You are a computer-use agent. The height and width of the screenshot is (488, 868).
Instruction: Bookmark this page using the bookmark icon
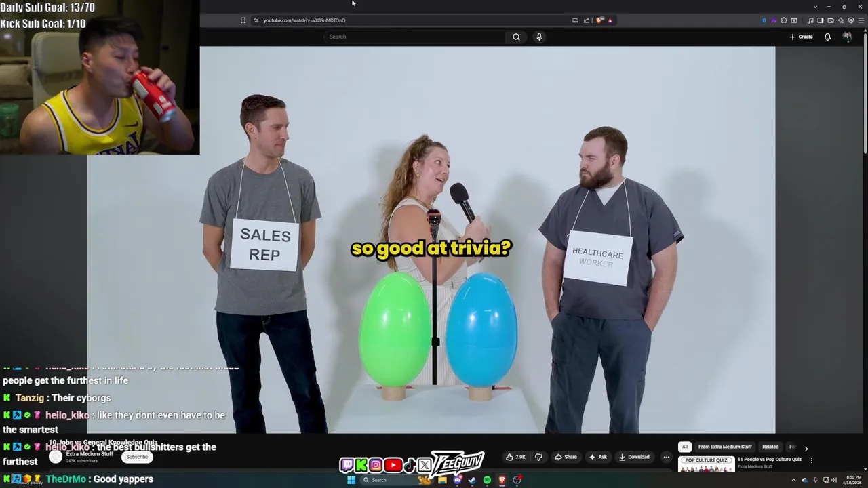click(x=243, y=20)
